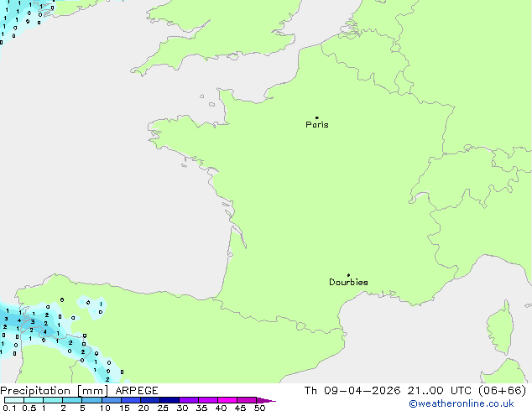Pick the legend swatch between 0.1 and 0.5
The width and height of the screenshot is (532, 411).
coord(14,400)
